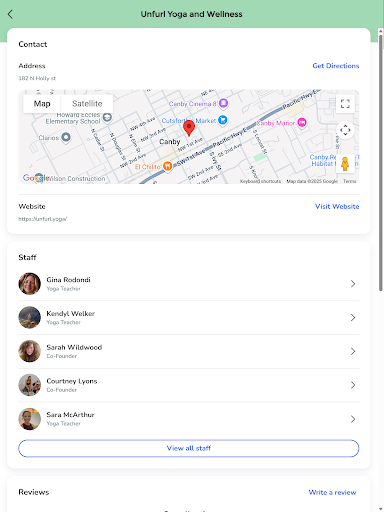Click El Chilito restaurant map marker
The width and height of the screenshot is (384, 512).
167,166
